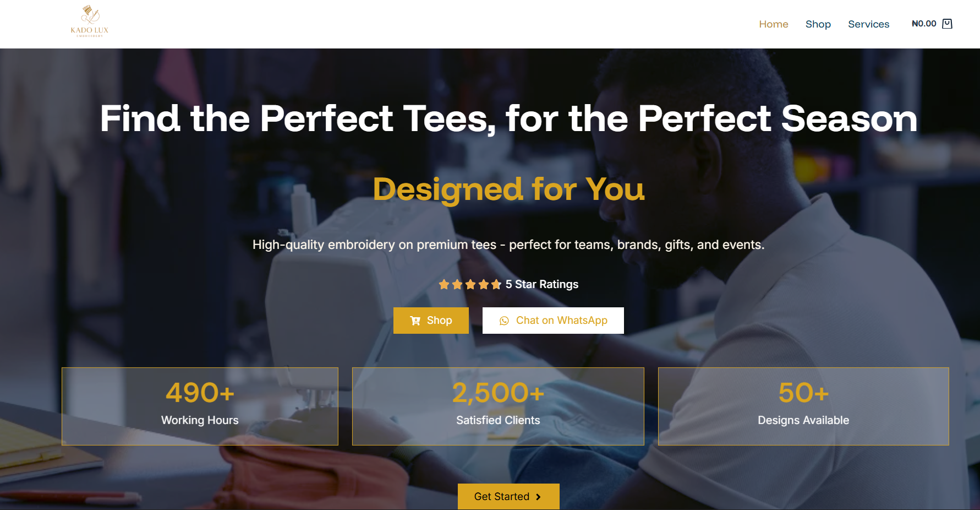Click the fifth rating star
The image size is (980, 510).
[x=496, y=284]
